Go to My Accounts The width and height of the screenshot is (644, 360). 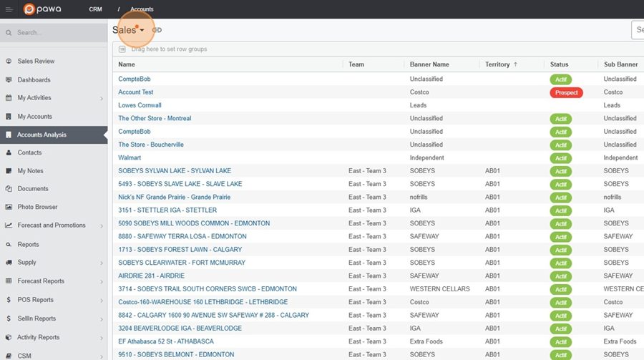tap(34, 116)
